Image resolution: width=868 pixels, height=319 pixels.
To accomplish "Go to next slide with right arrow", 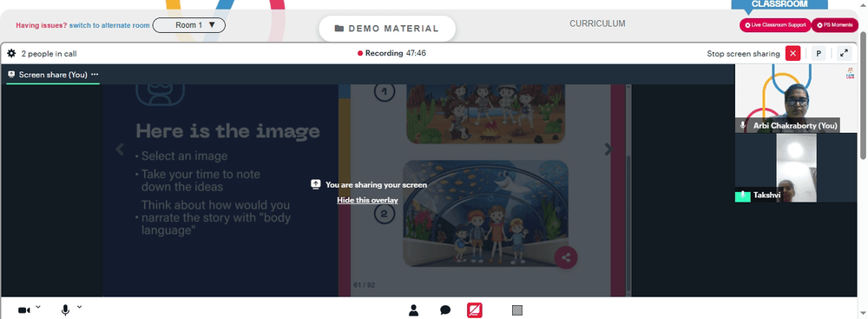I will point(608,150).
